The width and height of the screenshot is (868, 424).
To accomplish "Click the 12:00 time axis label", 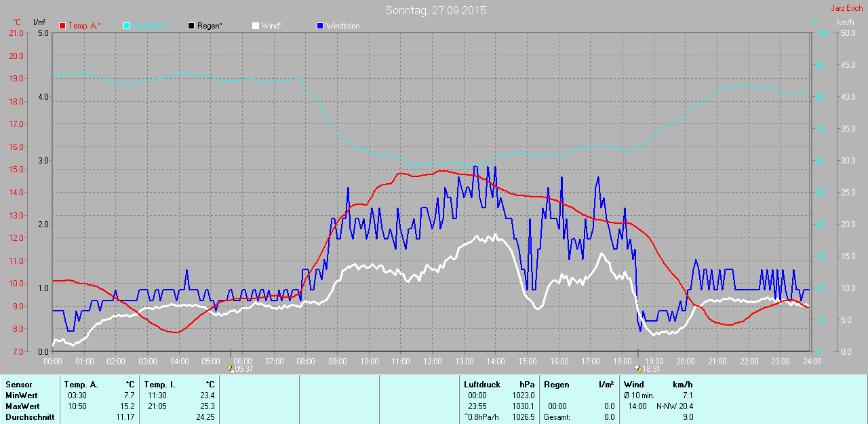I will tap(432, 361).
